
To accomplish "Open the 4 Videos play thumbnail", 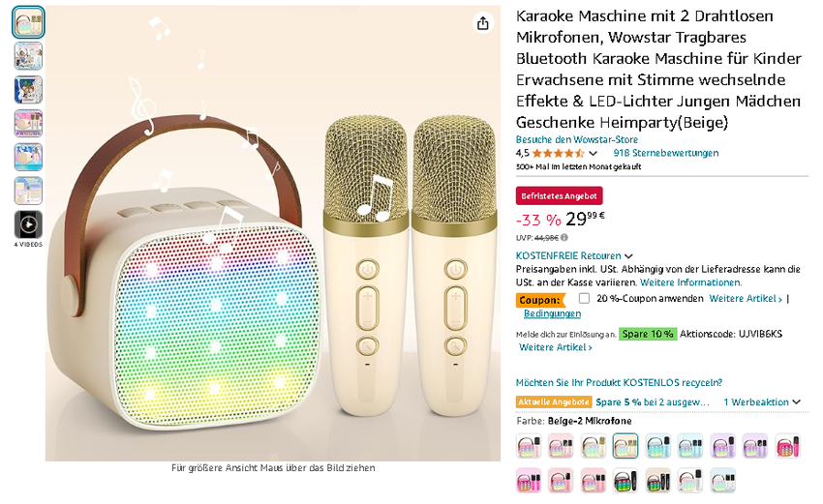I will [28, 224].
